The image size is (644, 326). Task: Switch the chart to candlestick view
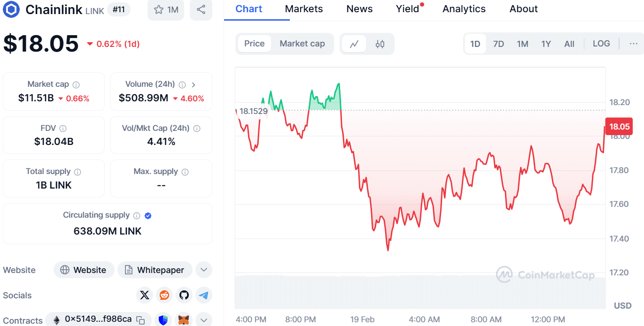[380, 44]
